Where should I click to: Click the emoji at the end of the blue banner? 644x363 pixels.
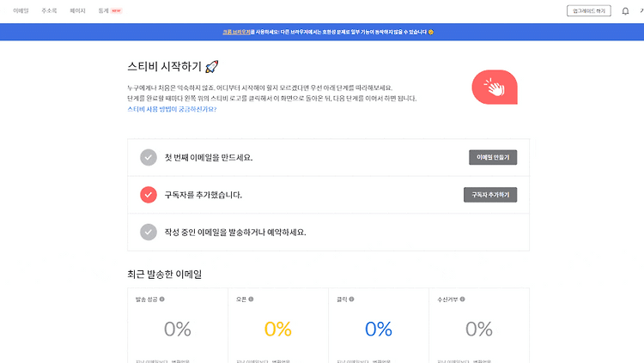click(431, 32)
